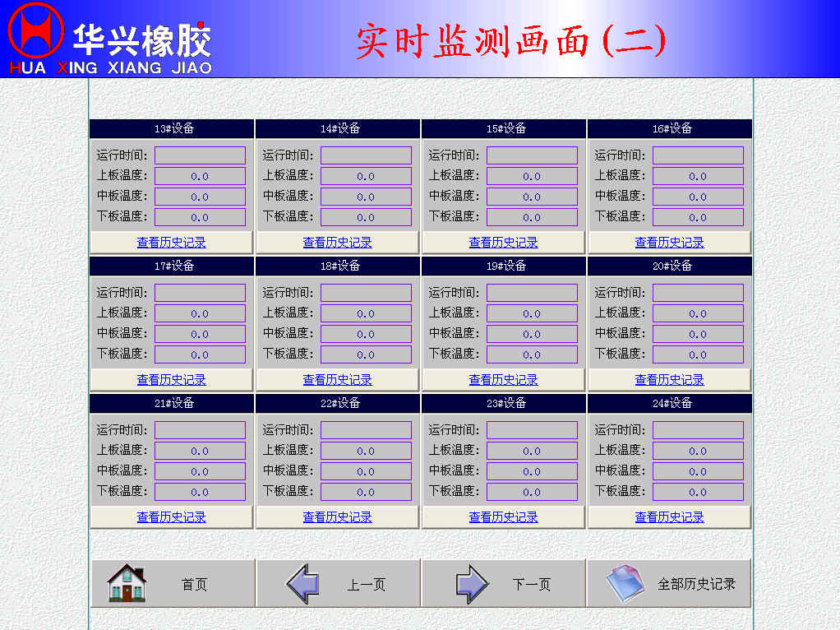Click 上板温度 value of 17#设备

(201, 313)
